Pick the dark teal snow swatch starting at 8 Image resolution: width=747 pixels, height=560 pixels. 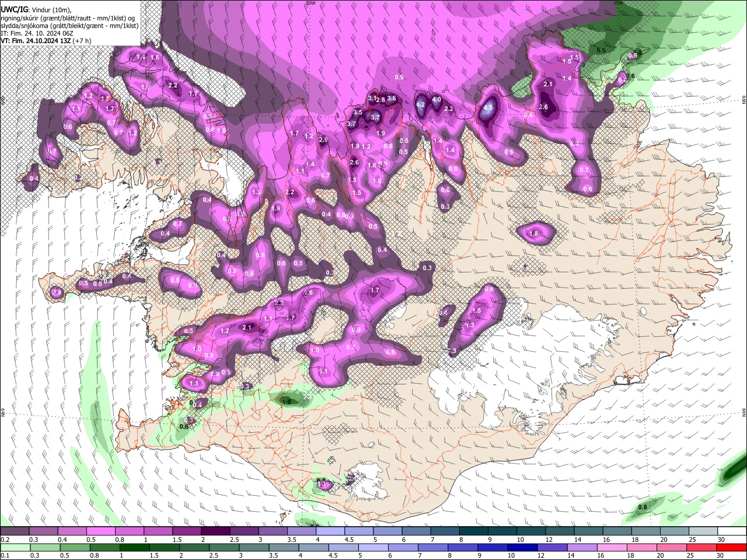coord(473,531)
